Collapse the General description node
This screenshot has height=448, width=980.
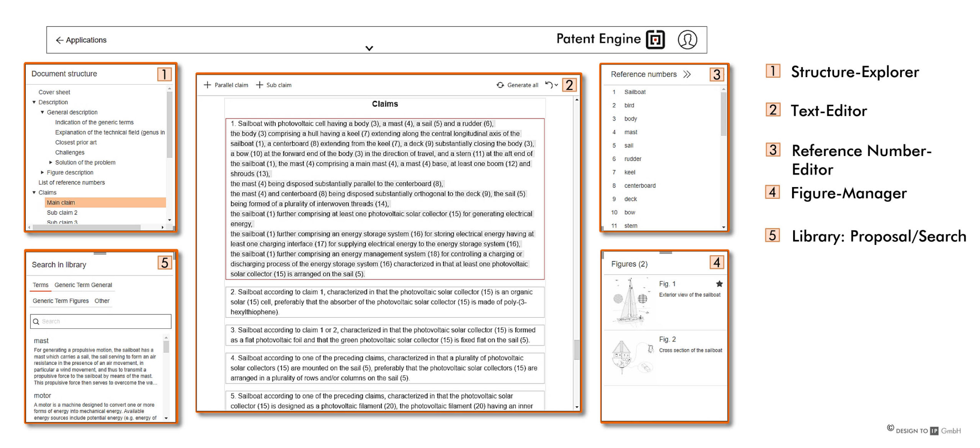(42, 112)
